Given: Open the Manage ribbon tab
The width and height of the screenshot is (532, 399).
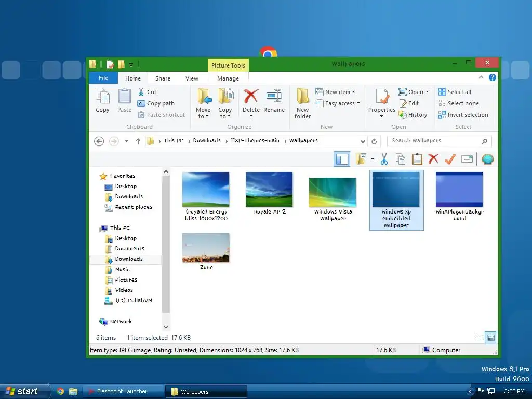Looking at the screenshot, I should point(228,78).
